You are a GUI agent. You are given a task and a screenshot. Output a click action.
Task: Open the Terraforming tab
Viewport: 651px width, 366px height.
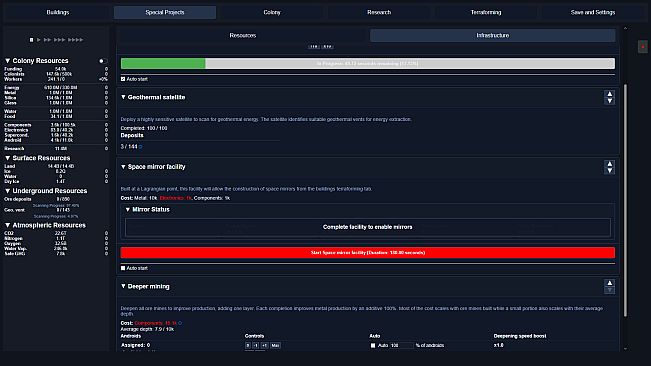pyautogui.click(x=486, y=12)
